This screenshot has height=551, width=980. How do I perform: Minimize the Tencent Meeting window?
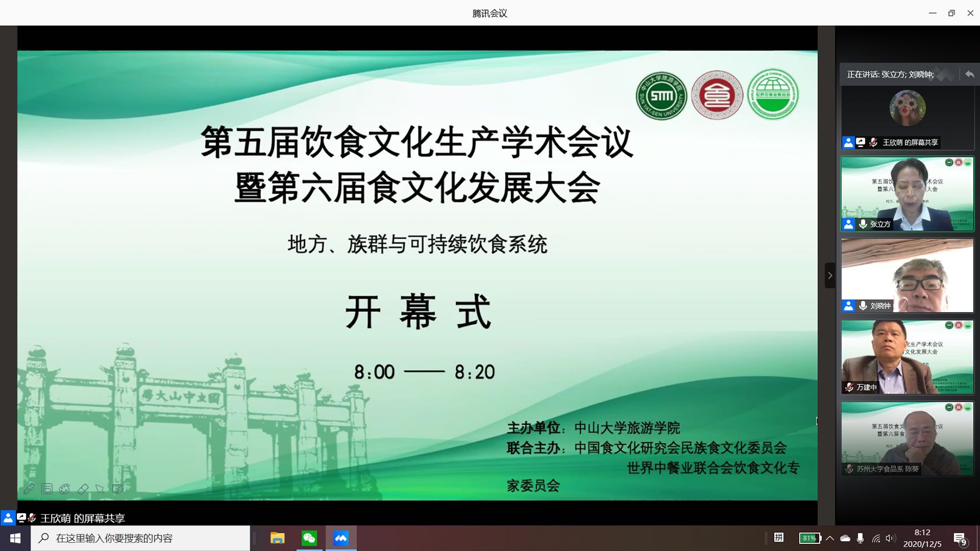[x=932, y=13]
